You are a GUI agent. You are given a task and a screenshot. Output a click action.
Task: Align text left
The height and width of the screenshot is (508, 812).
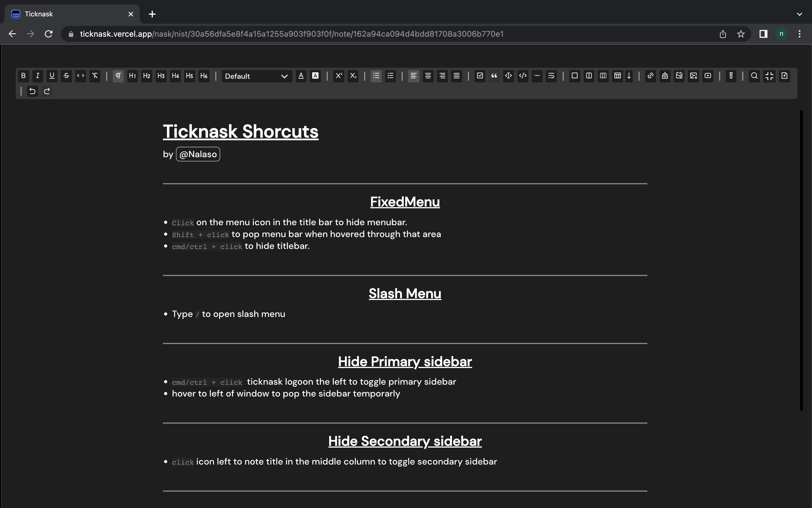tap(414, 76)
